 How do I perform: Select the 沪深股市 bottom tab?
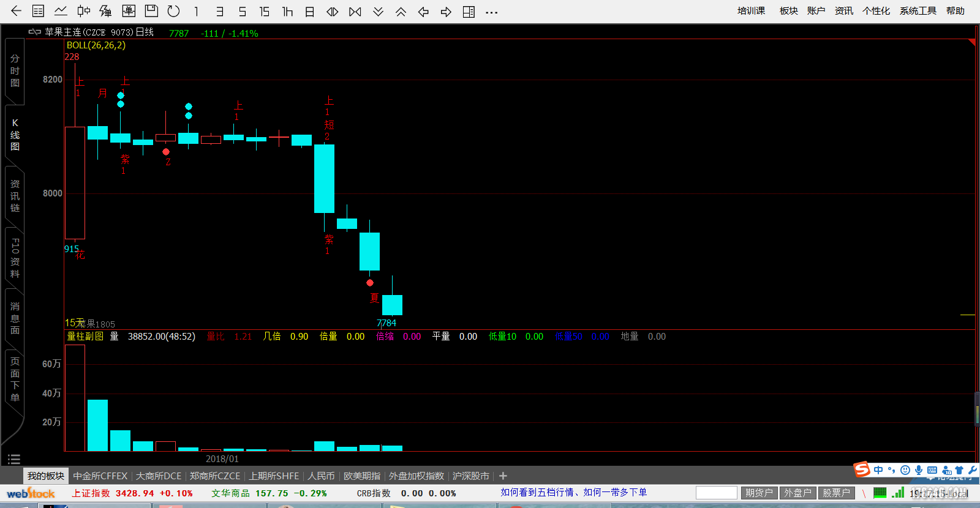pos(471,476)
